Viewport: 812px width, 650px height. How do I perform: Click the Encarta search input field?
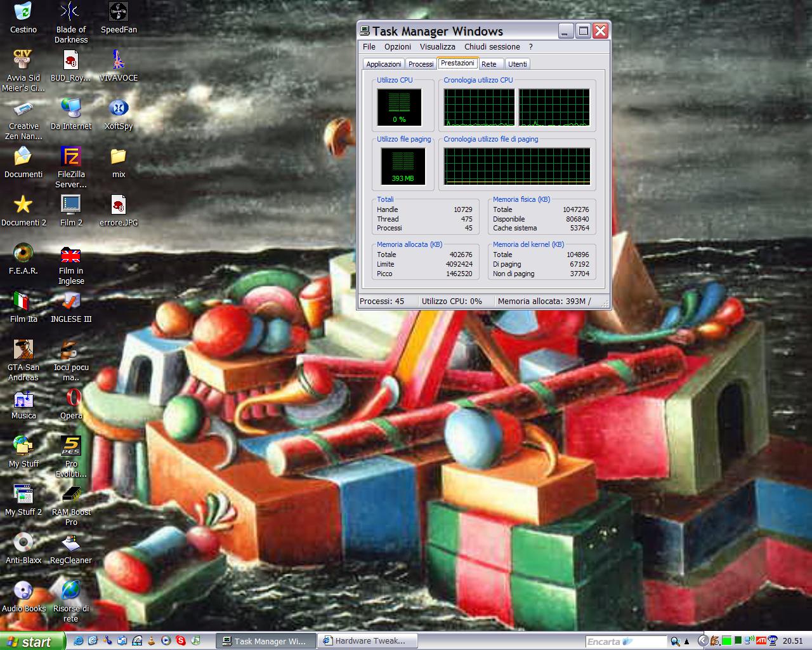click(x=626, y=642)
